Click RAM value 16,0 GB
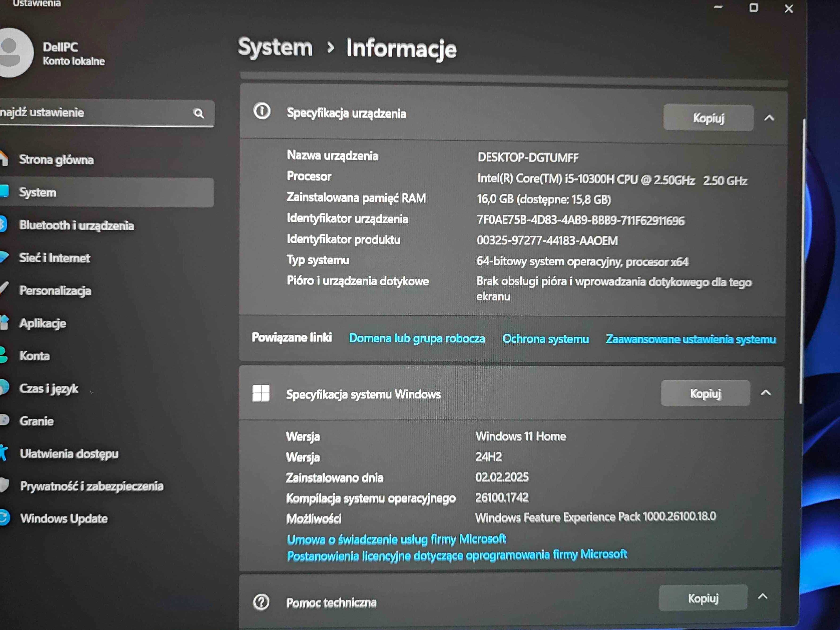The width and height of the screenshot is (840, 630). click(544, 199)
